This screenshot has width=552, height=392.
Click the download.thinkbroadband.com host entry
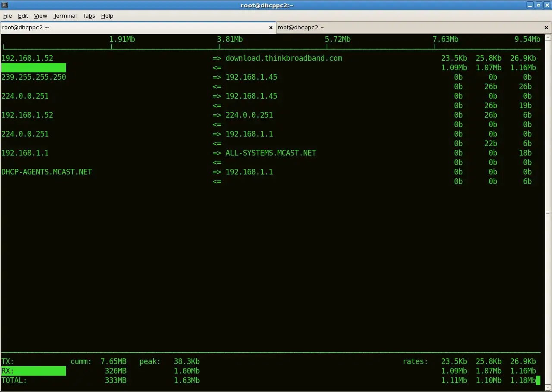click(x=283, y=58)
